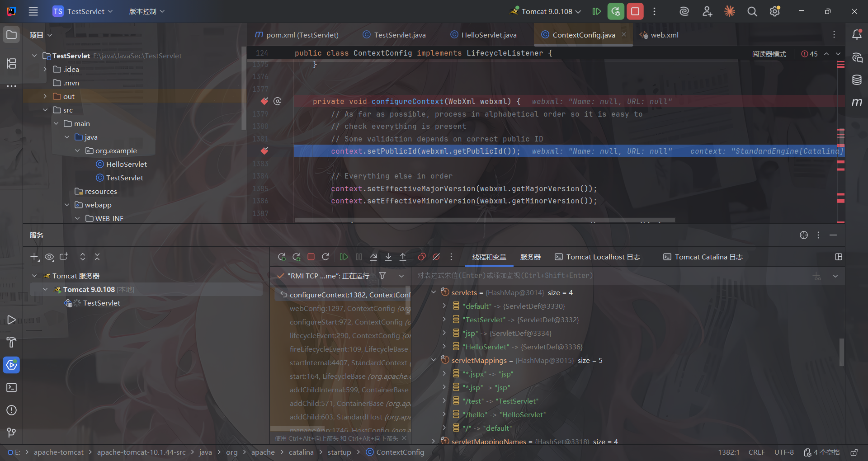The height and width of the screenshot is (461, 868).
Task: Toggle breakpoint on the context.setPublicId line
Action: [x=264, y=151]
